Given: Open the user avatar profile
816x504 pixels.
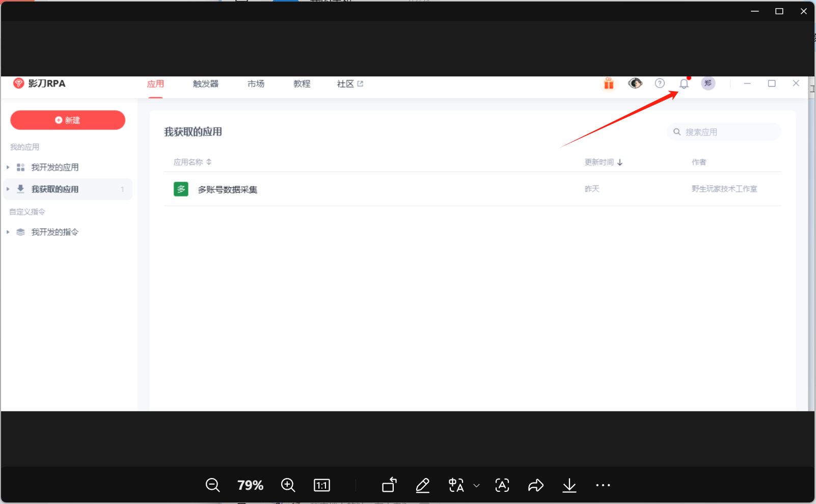Looking at the screenshot, I should 708,83.
